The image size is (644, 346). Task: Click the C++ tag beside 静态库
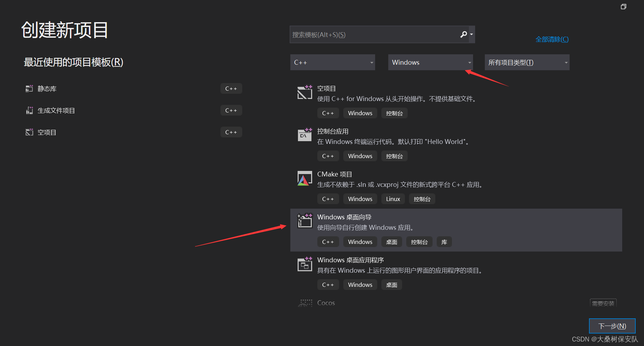coord(231,89)
